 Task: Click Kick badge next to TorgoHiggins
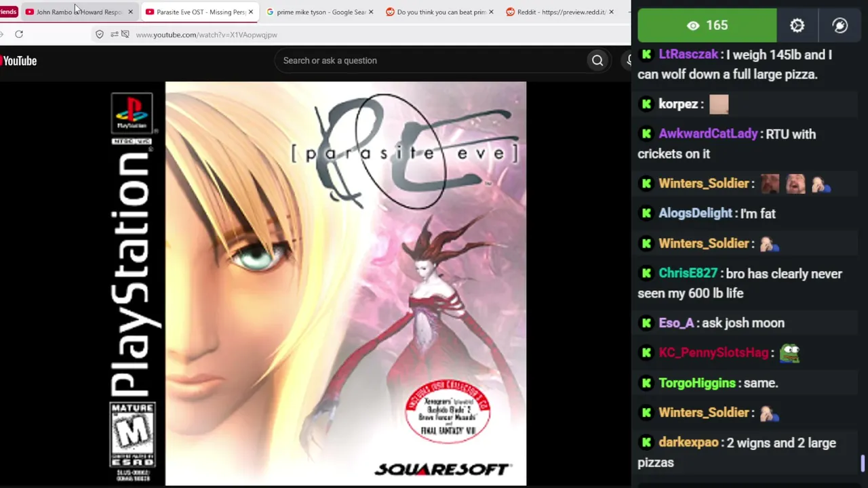tap(646, 384)
